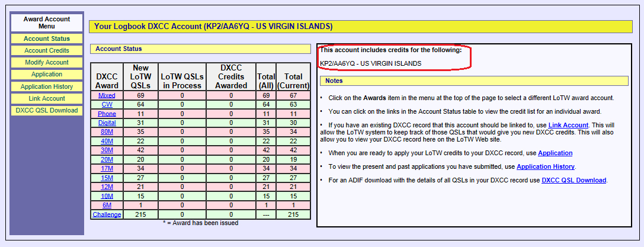
Task: Select the 20M award link
Action: (107, 159)
